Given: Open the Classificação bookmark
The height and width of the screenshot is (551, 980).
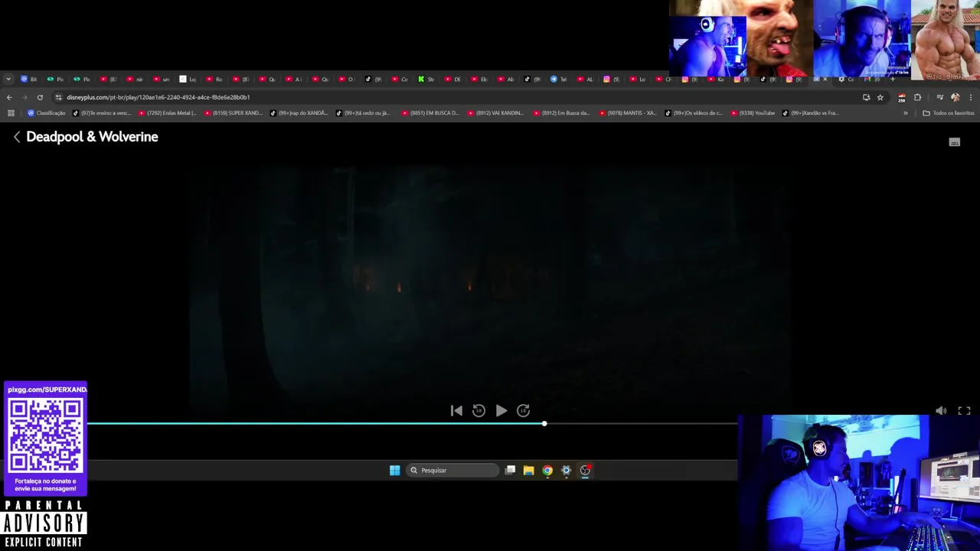Looking at the screenshot, I should pyautogui.click(x=47, y=113).
